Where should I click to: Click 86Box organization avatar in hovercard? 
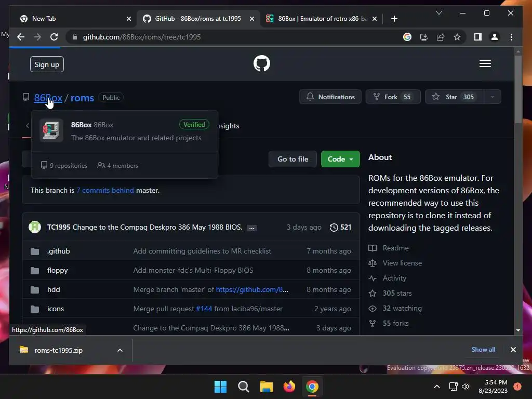coord(51,130)
